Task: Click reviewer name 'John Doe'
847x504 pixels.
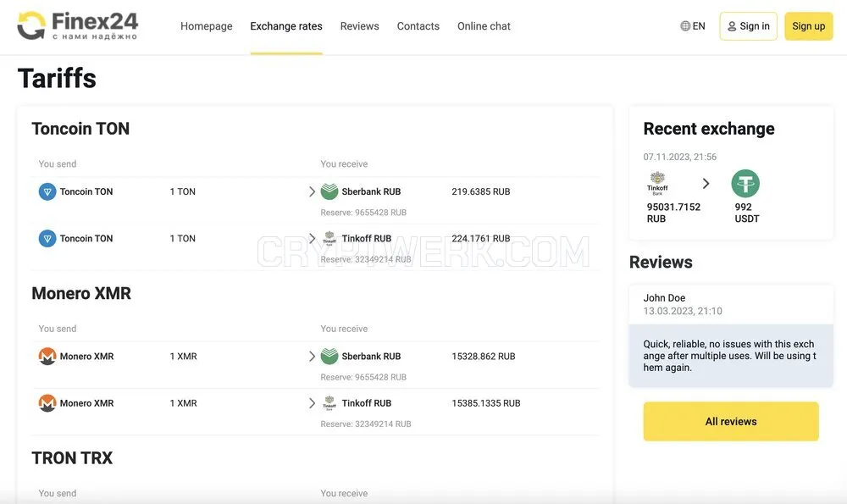Action: (x=664, y=297)
